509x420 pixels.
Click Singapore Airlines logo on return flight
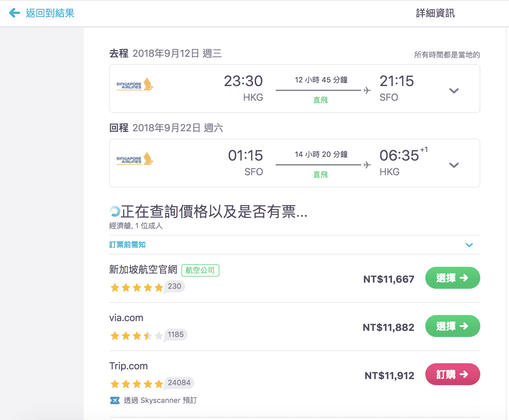[x=135, y=159]
